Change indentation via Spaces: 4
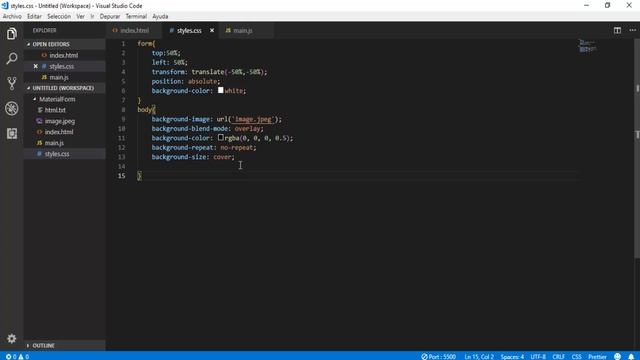The height and width of the screenshot is (360, 640). pyautogui.click(x=512, y=356)
